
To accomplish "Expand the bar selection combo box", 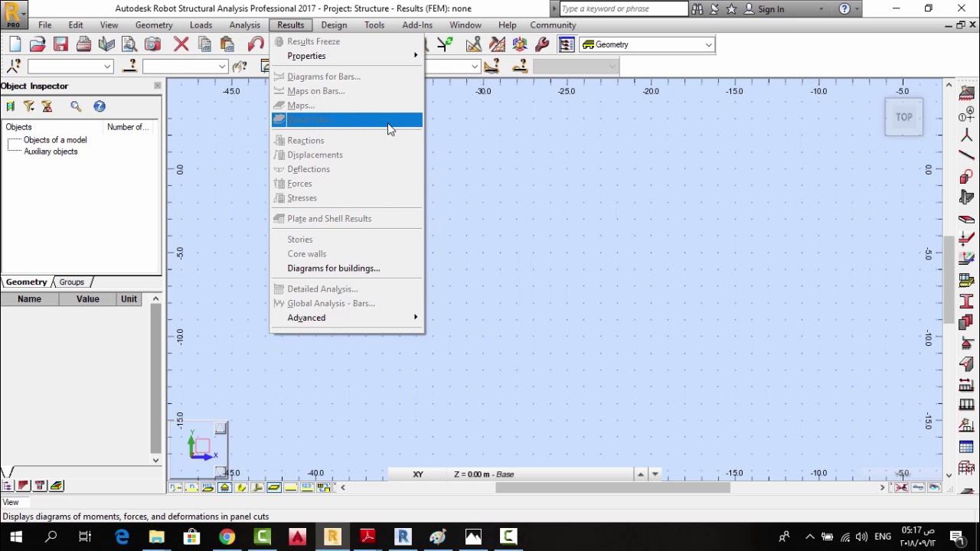I will coord(222,67).
